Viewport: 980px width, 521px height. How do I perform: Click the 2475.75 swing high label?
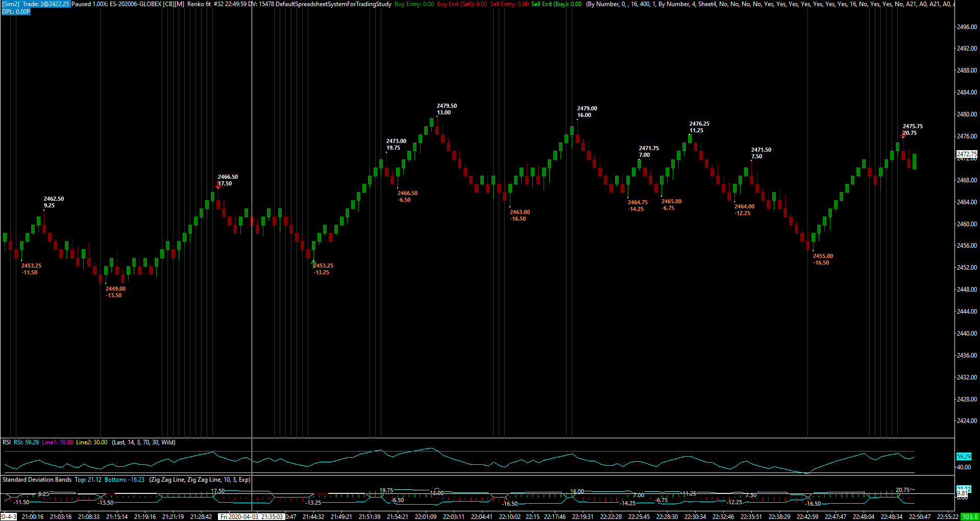913,127
